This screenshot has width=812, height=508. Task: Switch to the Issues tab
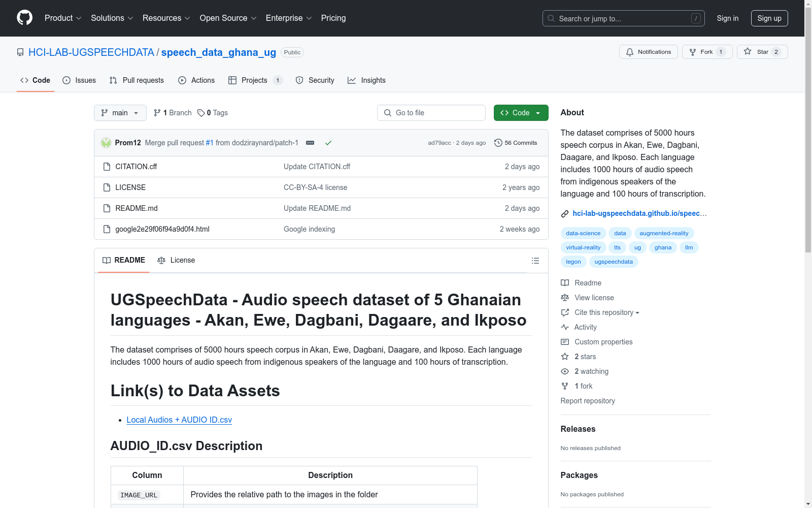pyautogui.click(x=79, y=80)
